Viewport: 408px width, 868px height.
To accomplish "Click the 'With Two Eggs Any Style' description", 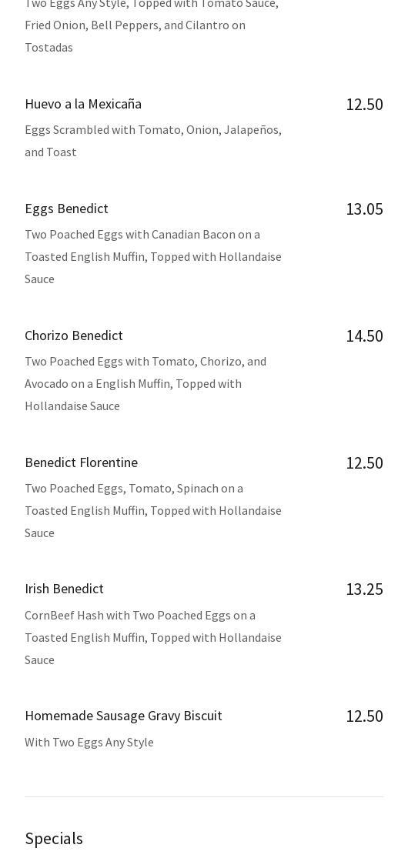I will click(x=89, y=742).
